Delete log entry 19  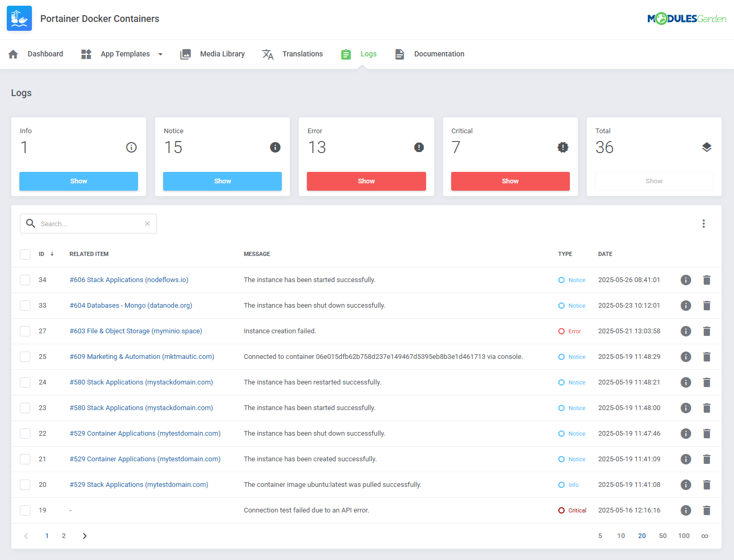pos(707,510)
